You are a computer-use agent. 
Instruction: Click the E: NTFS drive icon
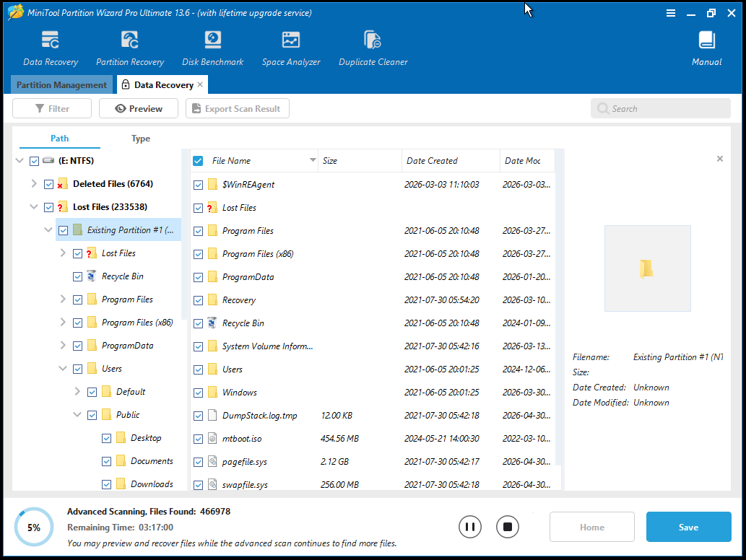pyautogui.click(x=48, y=161)
